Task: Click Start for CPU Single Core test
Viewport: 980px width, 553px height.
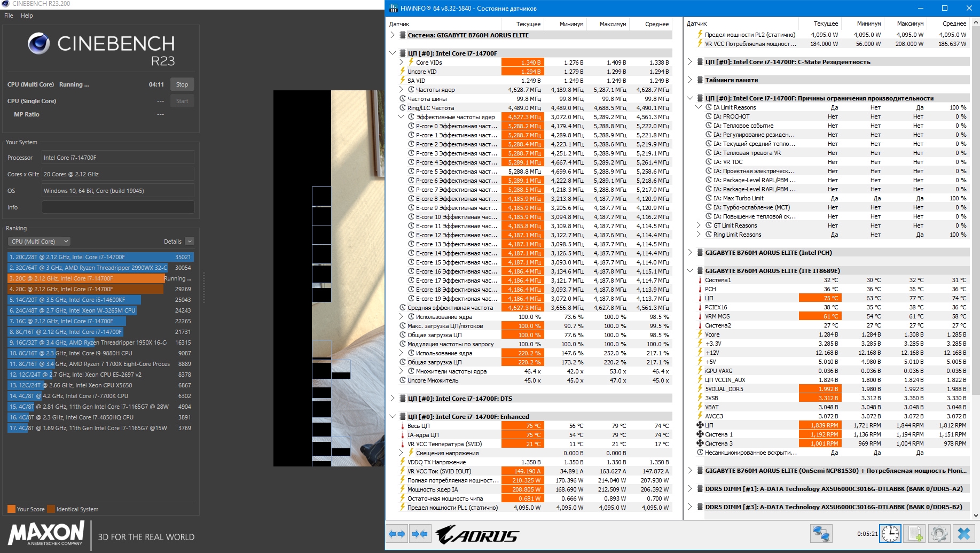Action: tap(182, 101)
